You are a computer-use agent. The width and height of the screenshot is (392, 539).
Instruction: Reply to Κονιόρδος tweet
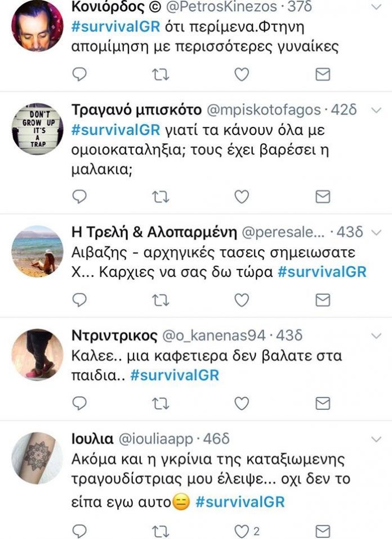coord(79,74)
